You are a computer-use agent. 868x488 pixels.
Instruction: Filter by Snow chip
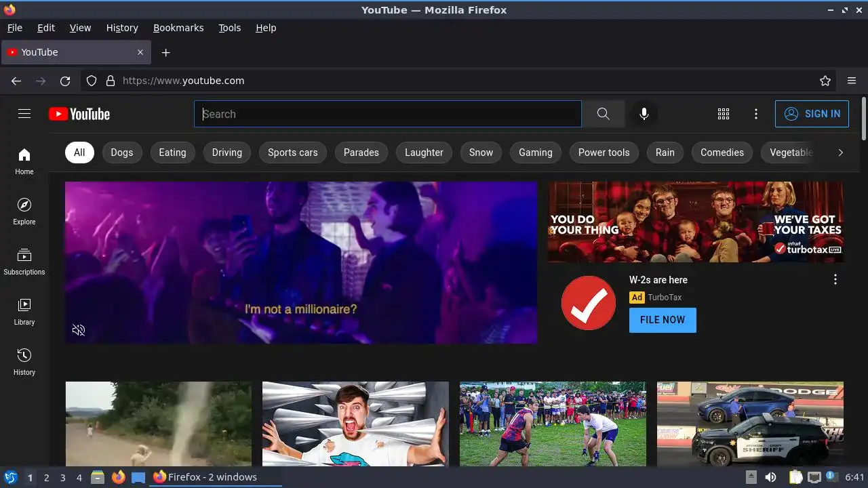coord(481,152)
